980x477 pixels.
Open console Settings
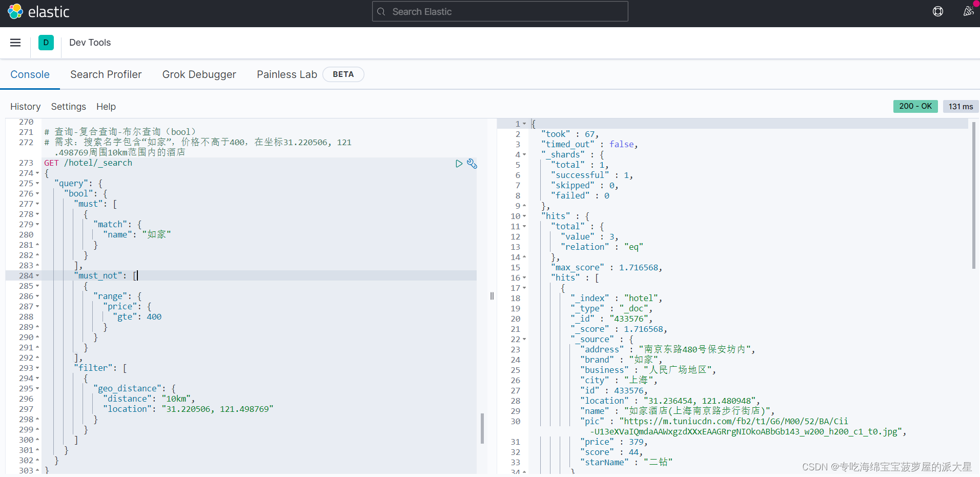pyautogui.click(x=69, y=107)
